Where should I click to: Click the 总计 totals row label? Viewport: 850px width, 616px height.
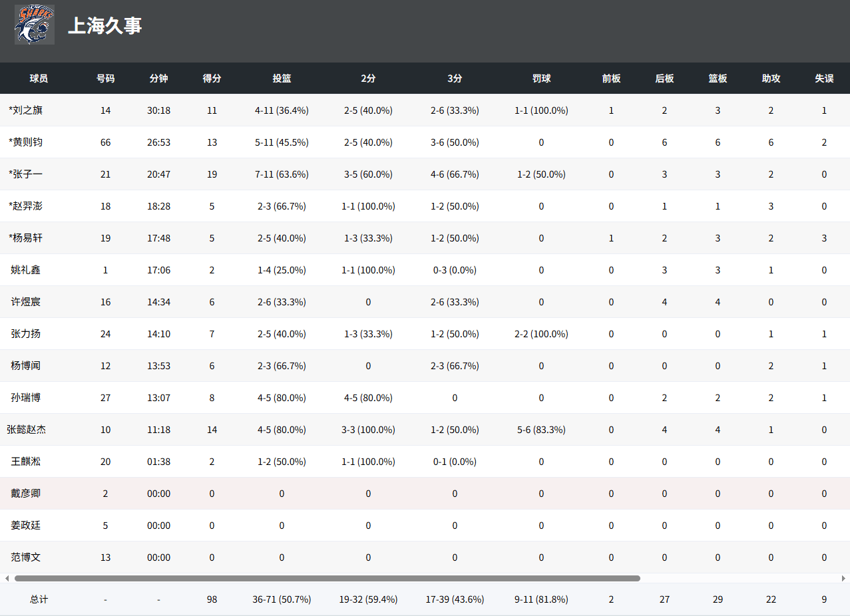[39, 599]
